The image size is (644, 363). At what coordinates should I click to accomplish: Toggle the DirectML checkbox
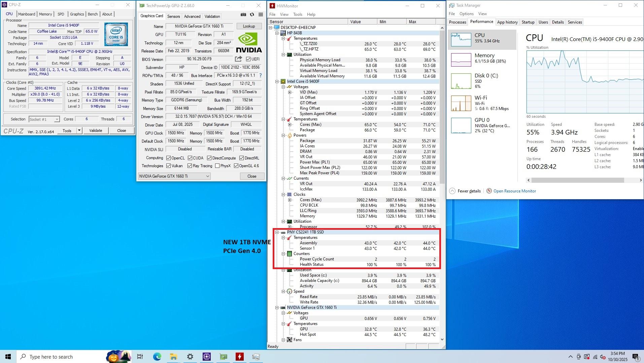click(x=241, y=158)
